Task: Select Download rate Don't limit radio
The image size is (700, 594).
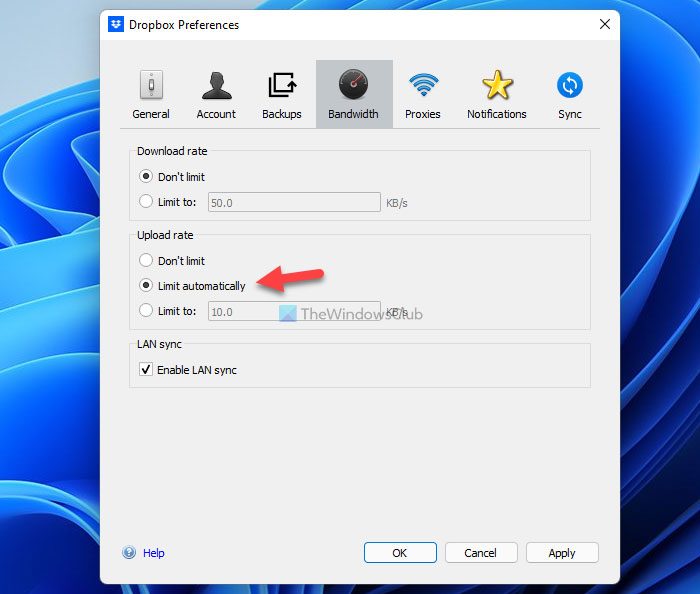Action: click(x=146, y=176)
